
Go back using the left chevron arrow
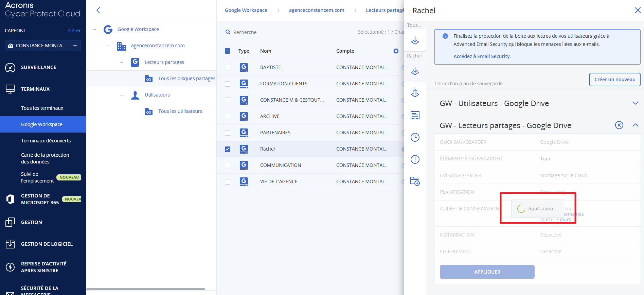click(98, 10)
